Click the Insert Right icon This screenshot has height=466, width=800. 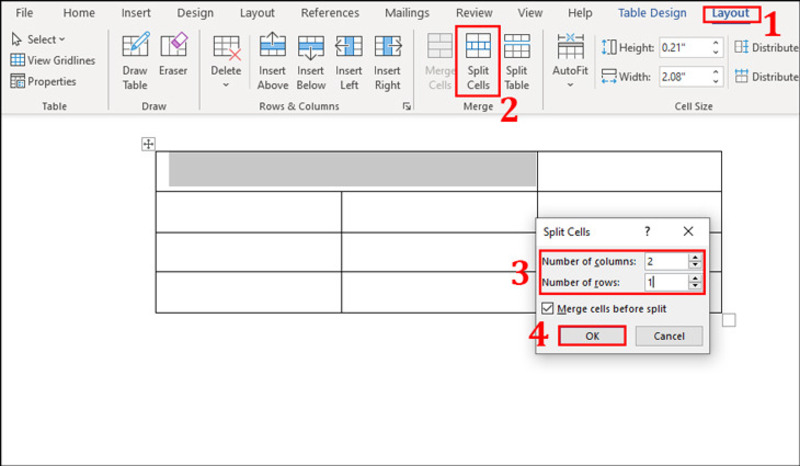pos(387,61)
